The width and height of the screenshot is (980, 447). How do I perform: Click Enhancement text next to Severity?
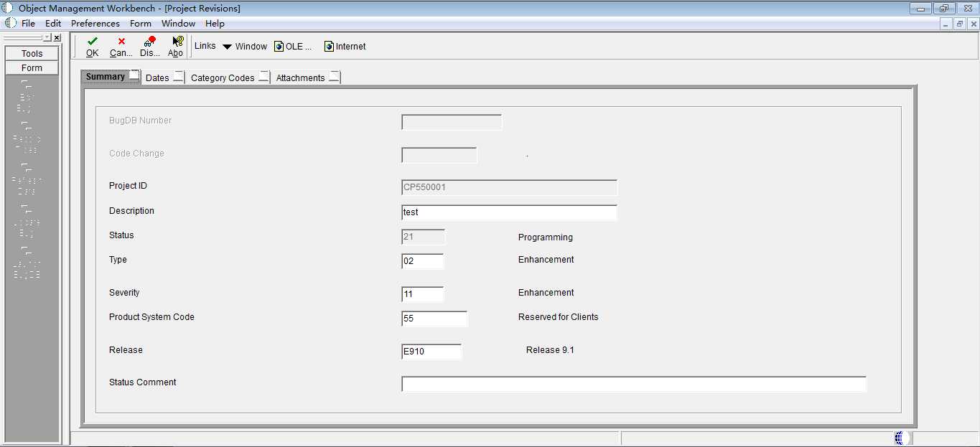(x=546, y=293)
